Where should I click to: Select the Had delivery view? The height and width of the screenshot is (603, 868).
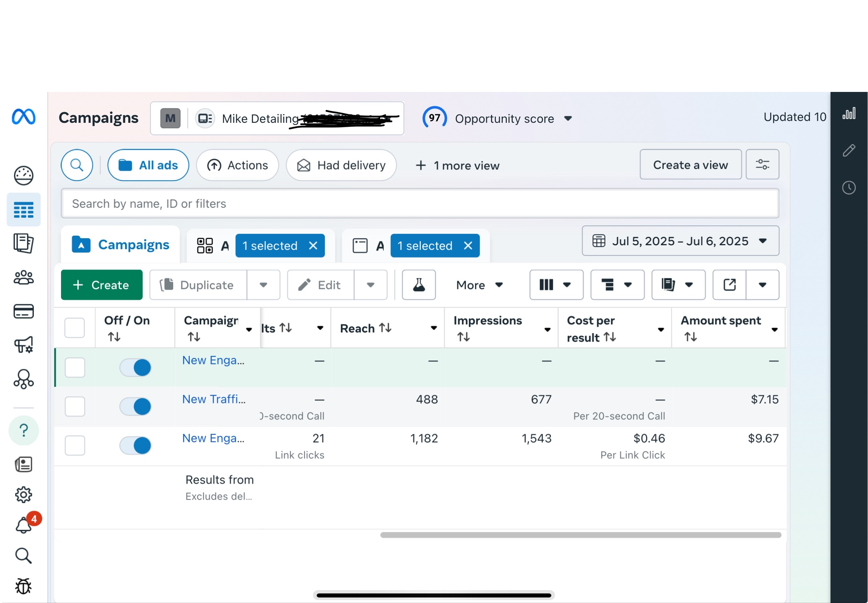point(341,165)
